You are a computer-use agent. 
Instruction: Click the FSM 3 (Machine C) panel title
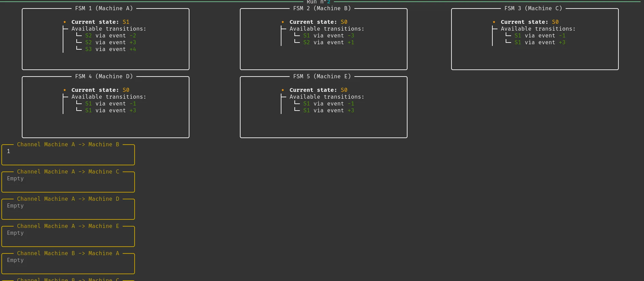tap(533, 9)
